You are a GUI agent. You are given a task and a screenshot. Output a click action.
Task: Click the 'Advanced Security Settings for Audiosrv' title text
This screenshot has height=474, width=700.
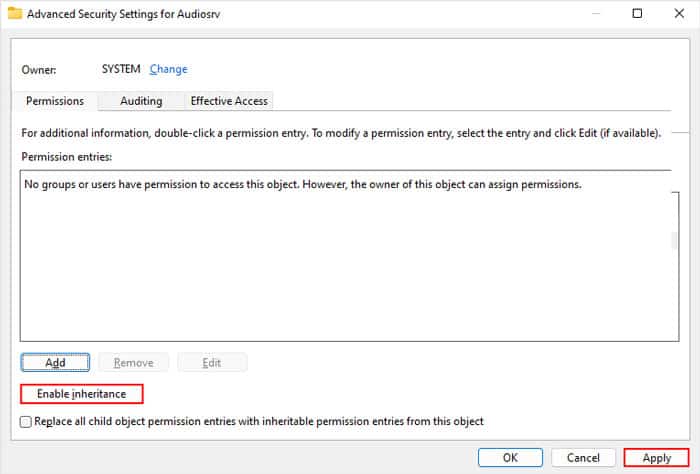click(x=124, y=14)
